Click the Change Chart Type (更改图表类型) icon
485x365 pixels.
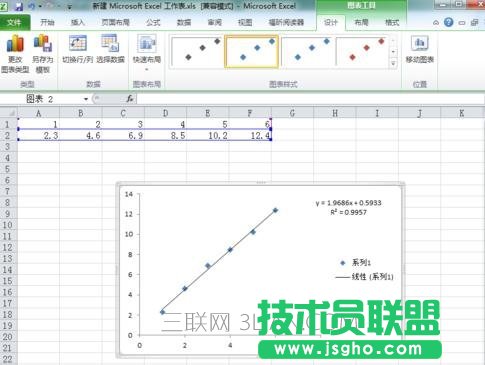point(15,43)
